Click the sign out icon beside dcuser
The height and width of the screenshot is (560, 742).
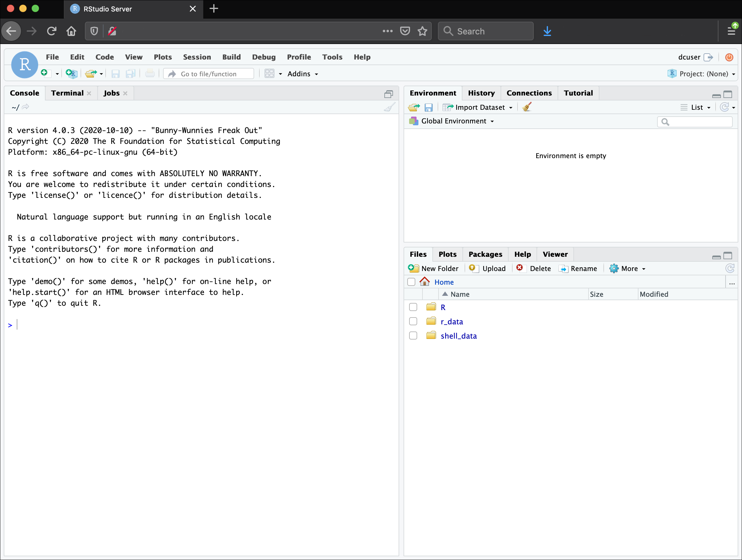pyautogui.click(x=708, y=57)
